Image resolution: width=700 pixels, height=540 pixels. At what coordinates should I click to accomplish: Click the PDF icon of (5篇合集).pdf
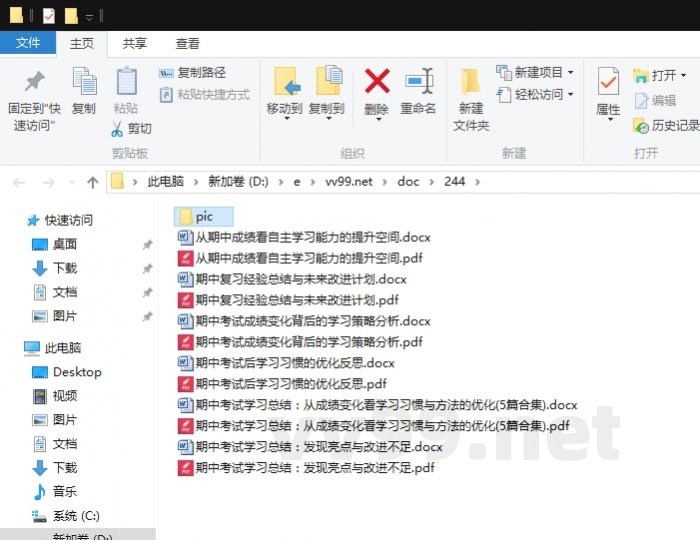185,426
